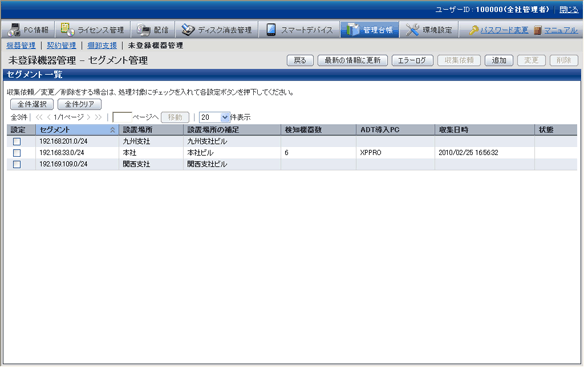The height and width of the screenshot is (367, 584).
Task: Go to first page arrow <<
Action: tap(39, 117)
